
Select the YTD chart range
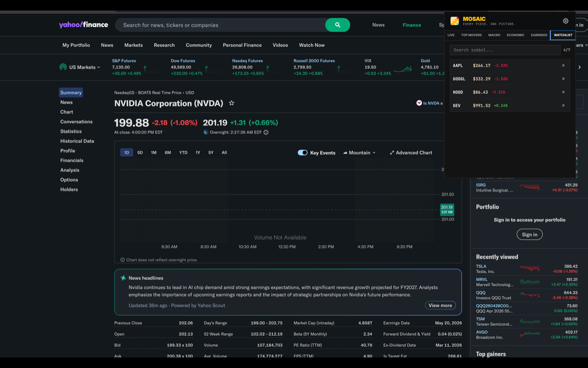[183, 152]
